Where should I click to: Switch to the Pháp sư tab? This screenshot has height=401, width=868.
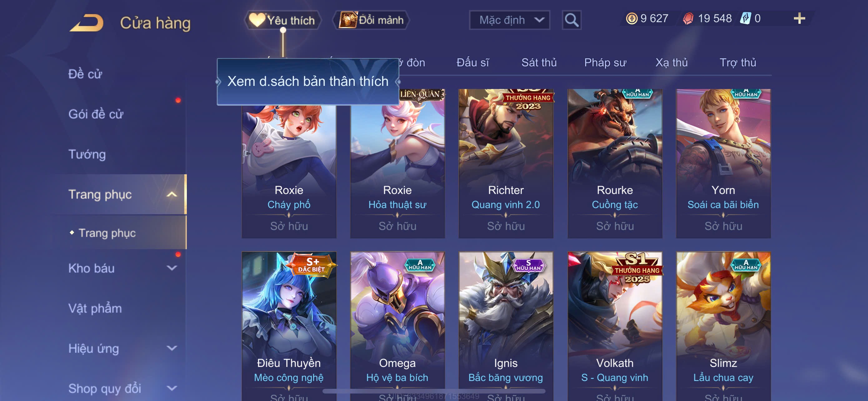605,63
